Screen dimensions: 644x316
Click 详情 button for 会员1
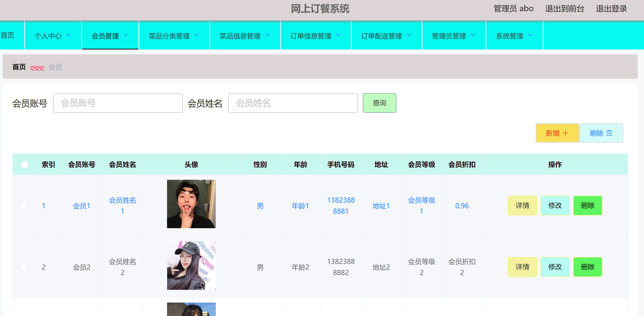pos(522,205)
